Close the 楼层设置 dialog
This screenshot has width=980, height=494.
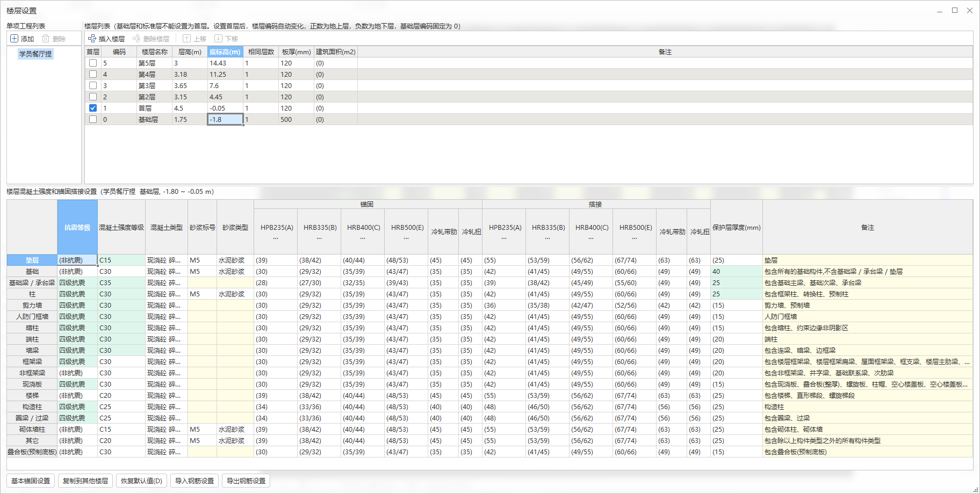point(970,10)
